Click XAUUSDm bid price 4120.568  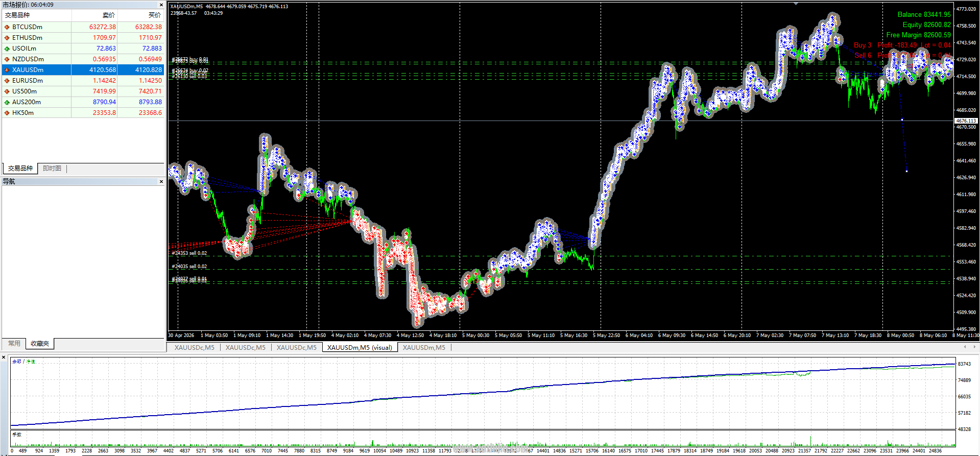[103, 70]
